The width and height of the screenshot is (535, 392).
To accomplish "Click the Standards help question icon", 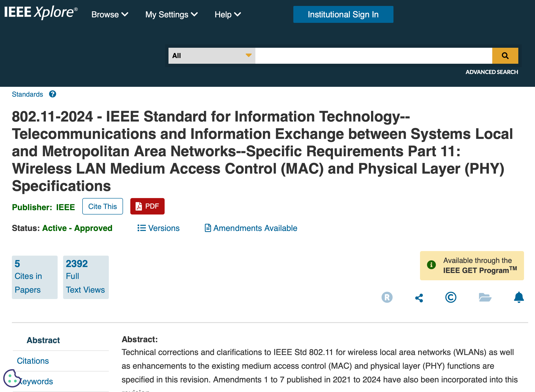I will pyautogui.click(x=53, y=94).
